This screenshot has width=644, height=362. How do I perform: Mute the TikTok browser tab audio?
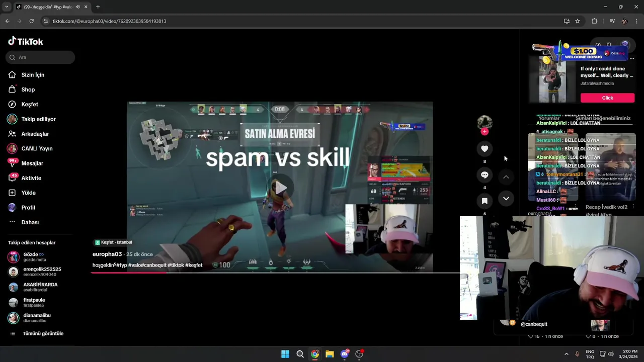tap(77, 7)
